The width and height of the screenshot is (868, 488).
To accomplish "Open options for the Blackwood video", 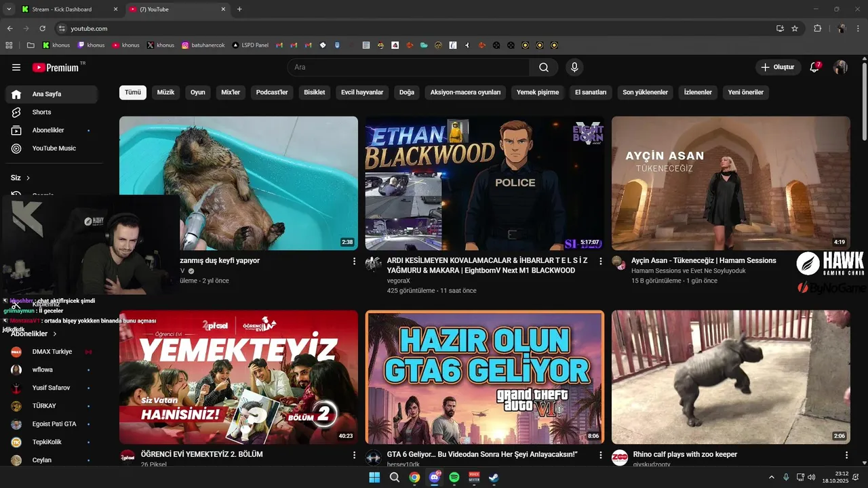I will 600,261.
